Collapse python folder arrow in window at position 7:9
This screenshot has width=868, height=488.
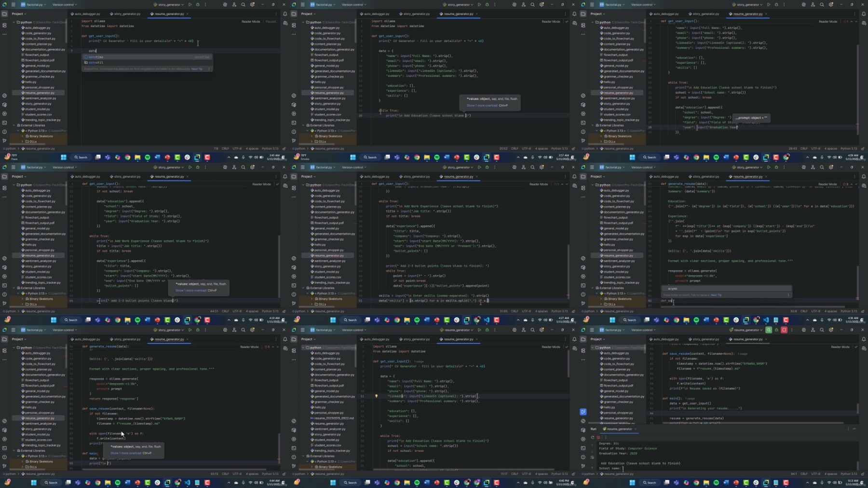pyautogui.click(x=14, y=22)
